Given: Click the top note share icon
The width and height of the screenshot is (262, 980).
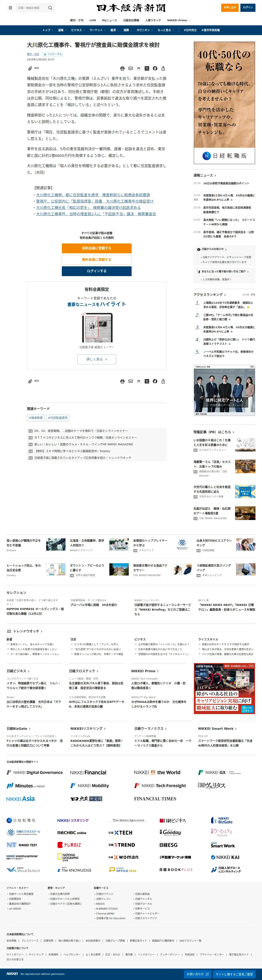Looking at the screenshot, I should click(138, 69).
